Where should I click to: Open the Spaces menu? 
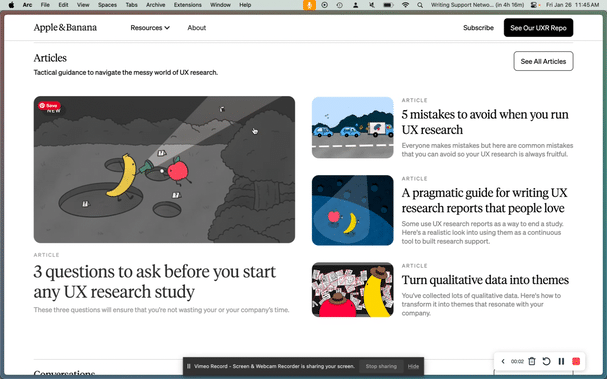pyautogui.click(x=107, y=5)
